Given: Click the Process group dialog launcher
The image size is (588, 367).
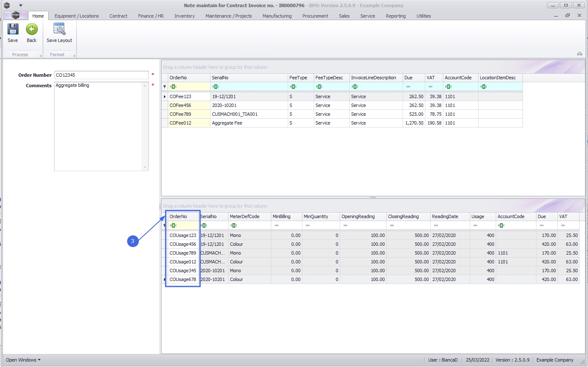Looking at the screenshot, I should tap(41, 55).
